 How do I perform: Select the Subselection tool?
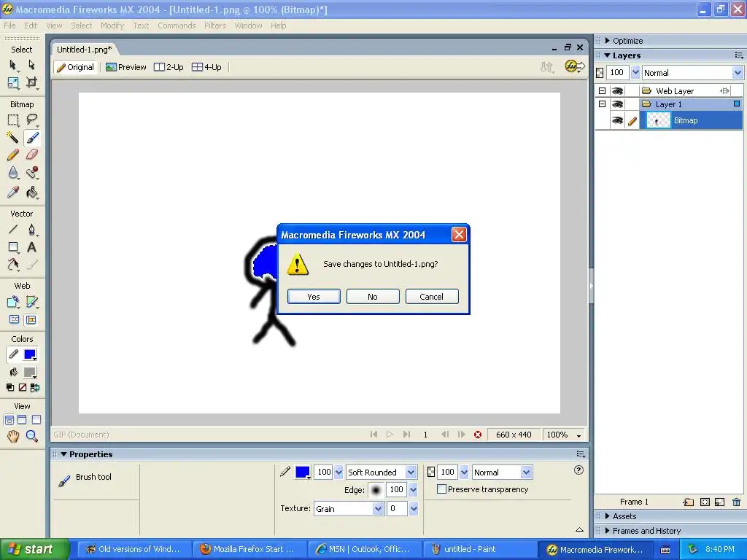coord(31,65)
